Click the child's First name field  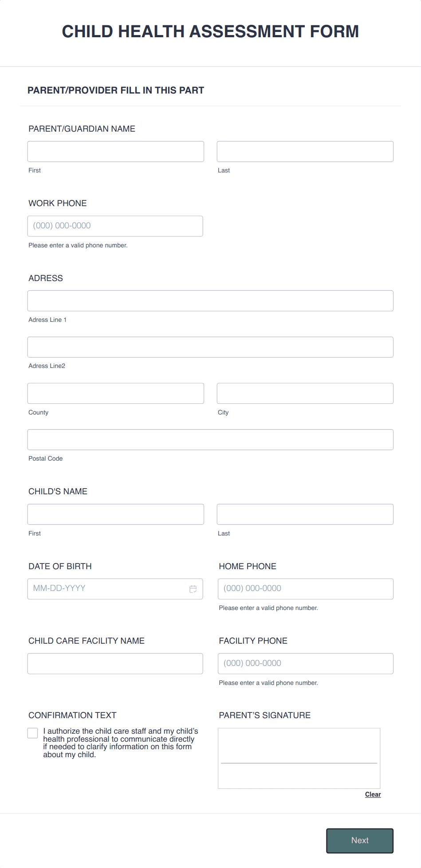[115, 514]
